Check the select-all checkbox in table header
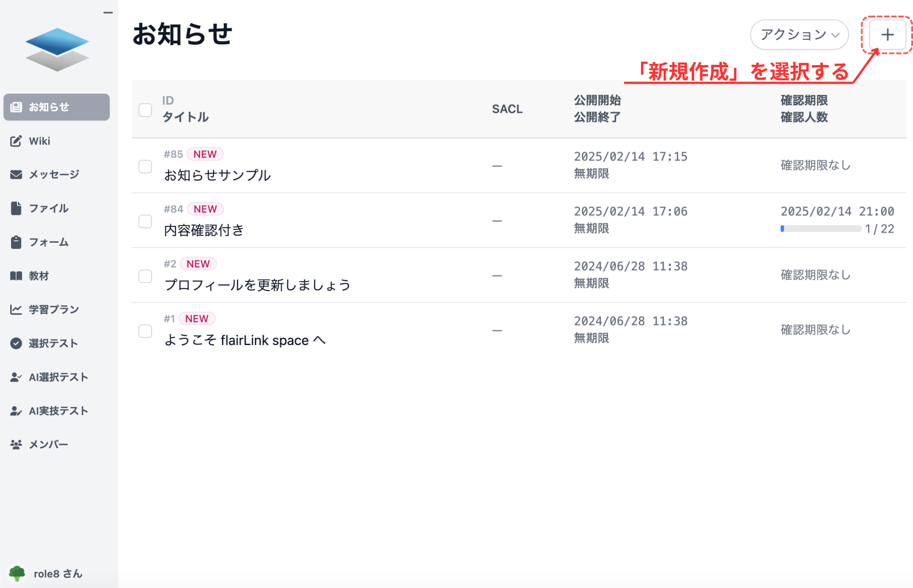Screen dimensions: 913x588 click(x=145, y=110)
